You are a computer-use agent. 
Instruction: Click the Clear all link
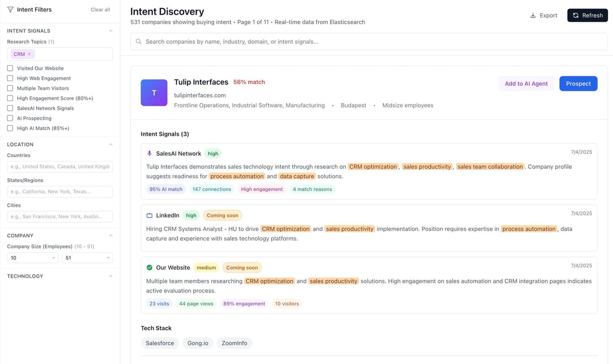pos(100,9)
